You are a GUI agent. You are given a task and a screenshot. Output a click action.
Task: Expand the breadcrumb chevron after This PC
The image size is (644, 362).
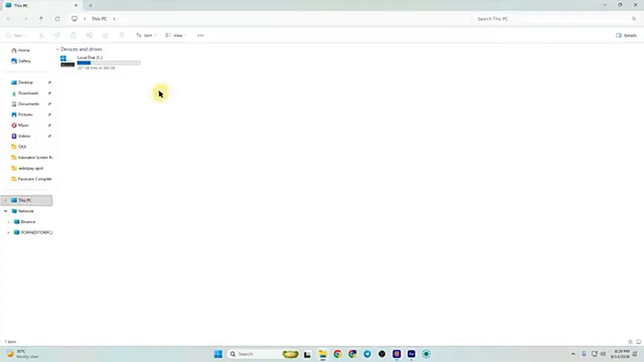point(114,19)
